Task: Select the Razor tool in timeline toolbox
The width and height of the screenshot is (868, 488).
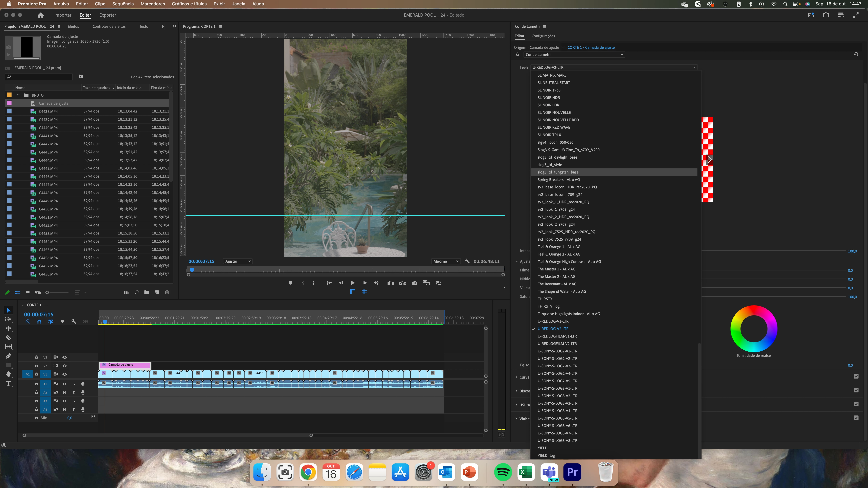Action: pyautogui.click(x=8, y=338)
